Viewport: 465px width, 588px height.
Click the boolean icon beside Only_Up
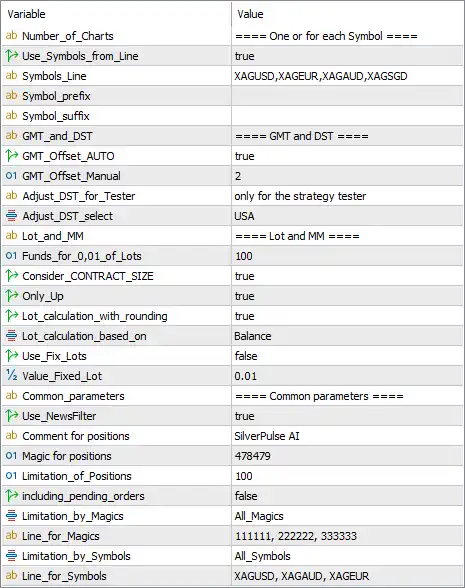(12, 296)
